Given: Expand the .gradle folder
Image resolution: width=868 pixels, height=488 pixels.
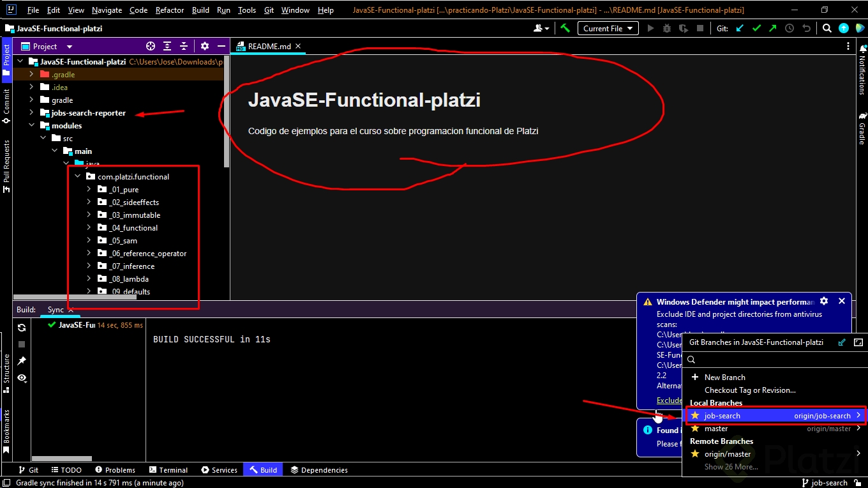Looking at the screenshot, I should point(31,75).
